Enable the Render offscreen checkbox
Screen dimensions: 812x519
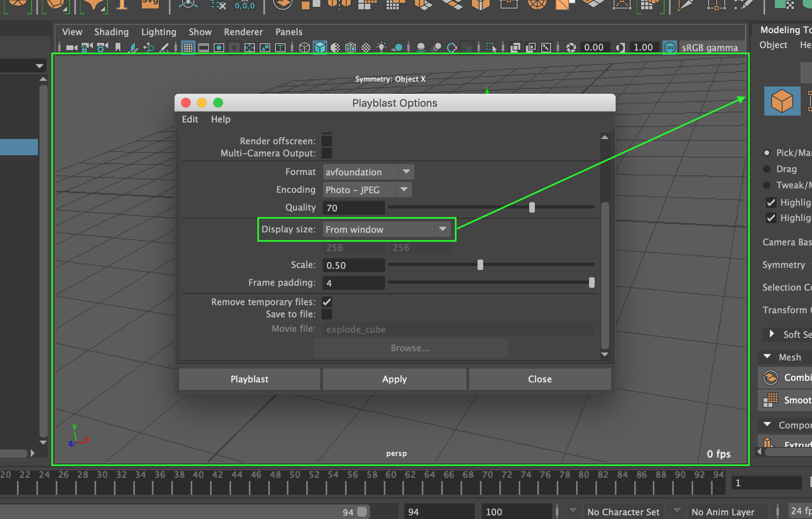[326, 141]
